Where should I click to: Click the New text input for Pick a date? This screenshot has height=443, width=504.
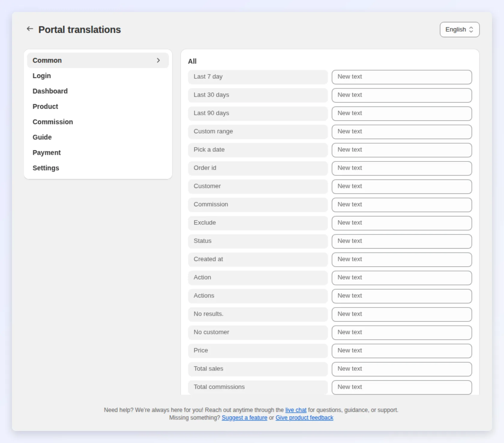[401, 150]
